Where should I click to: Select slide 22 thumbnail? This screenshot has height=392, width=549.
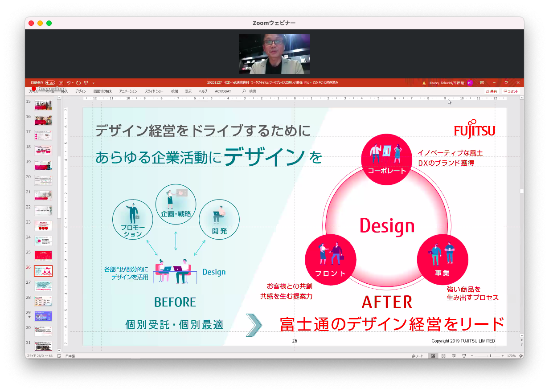(43, 211)
